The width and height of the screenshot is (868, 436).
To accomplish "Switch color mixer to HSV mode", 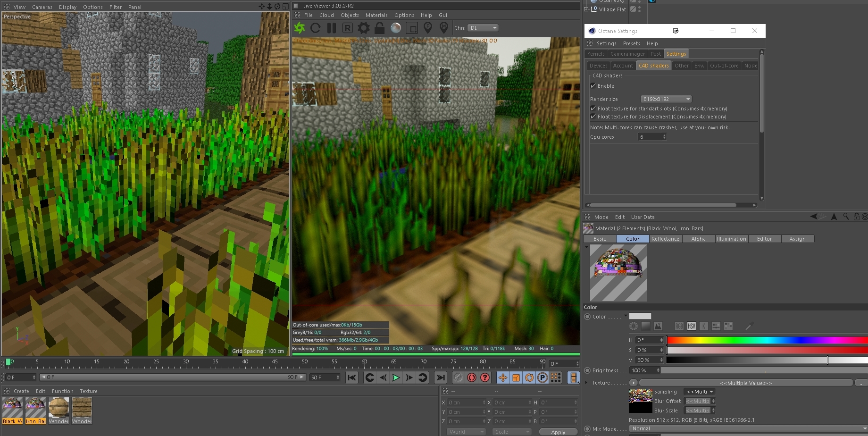I will pyautogui.click(x=691, y=326).
